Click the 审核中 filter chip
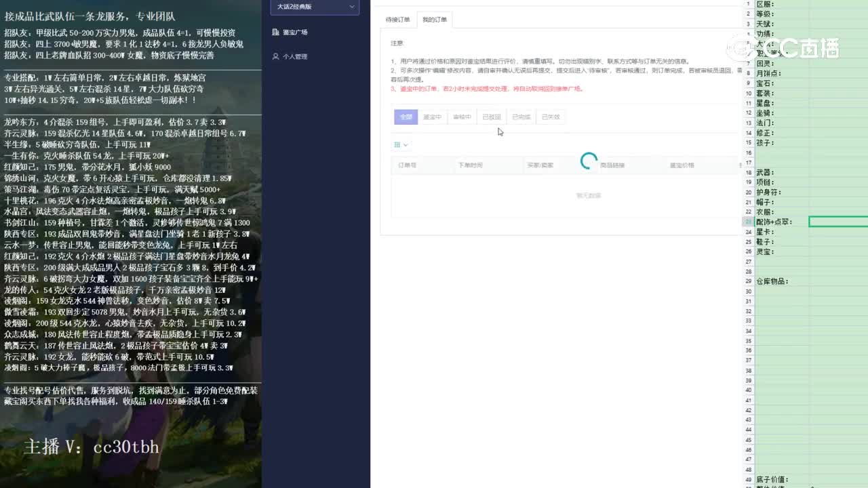 (461, 117)
